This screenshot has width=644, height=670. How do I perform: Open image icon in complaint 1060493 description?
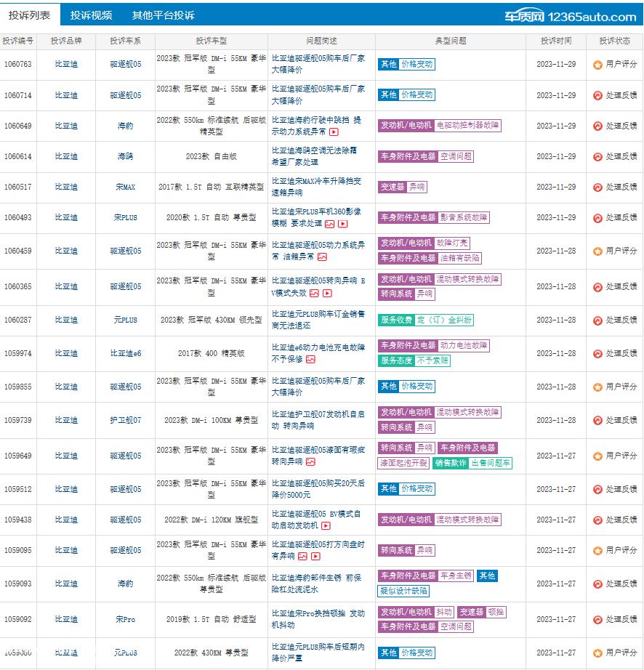[329, 224]
